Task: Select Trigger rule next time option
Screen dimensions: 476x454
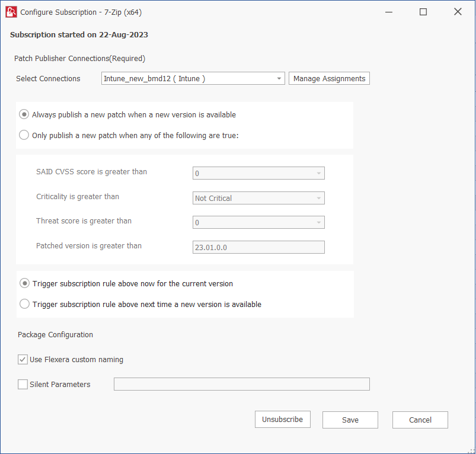Action: pyautogui.click(x=24, y=304)
